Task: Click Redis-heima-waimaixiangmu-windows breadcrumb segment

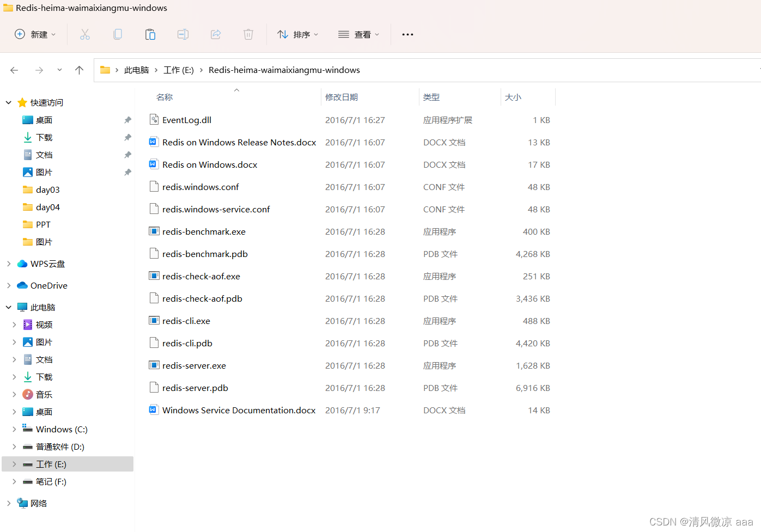Action: pyautogui.click(x=284, y=70)
